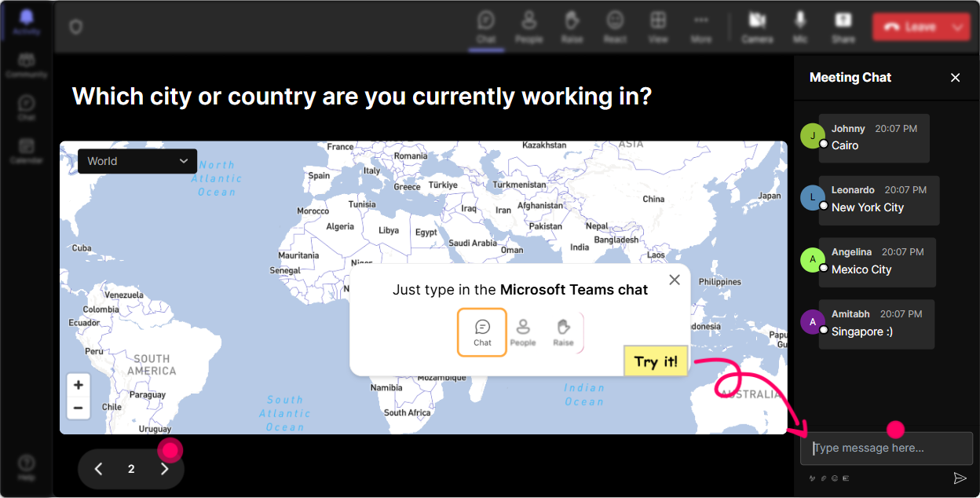Raise your hand from the toolbar
The image size is (980, 498).
[x=572, y=27]
